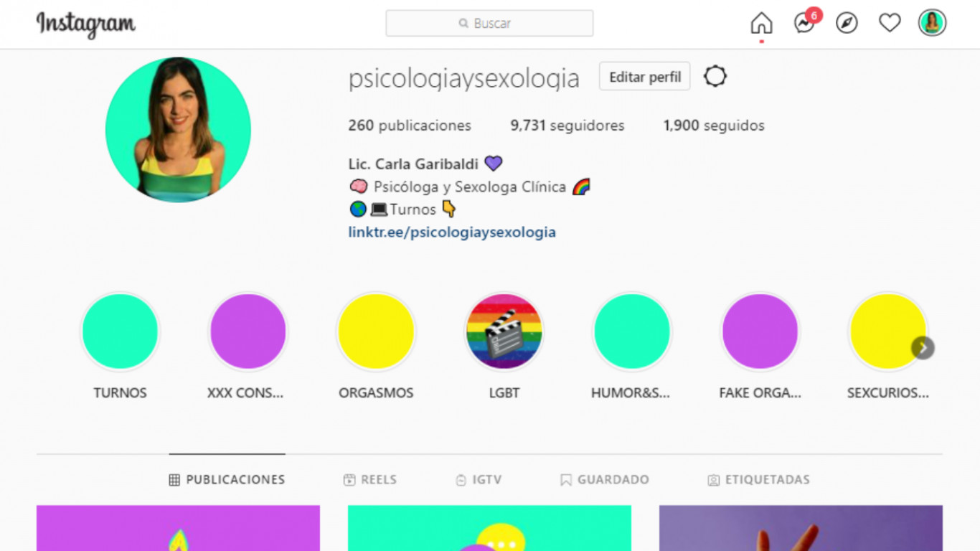The width and height of the screenshot is (980, 551).
Task: Open the yellow ORGASMOS highlight circle
Action: pos(376,331)
